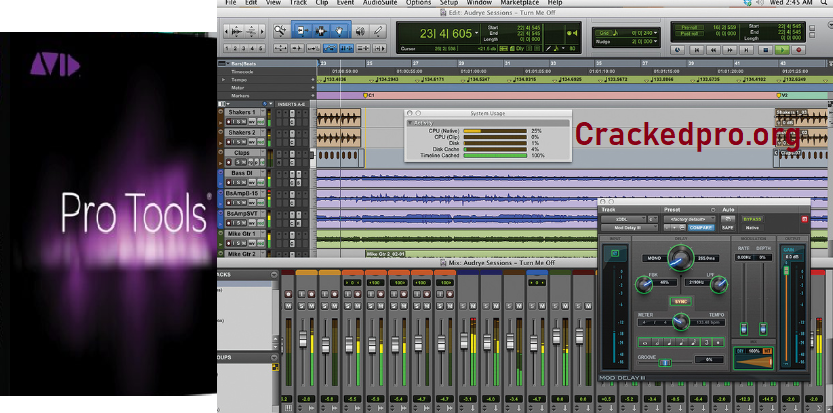The image size is (833, 413).
Task: Click the V2 marker in Markers ruler
Action: pyautogui.click(x=781, y=96)
